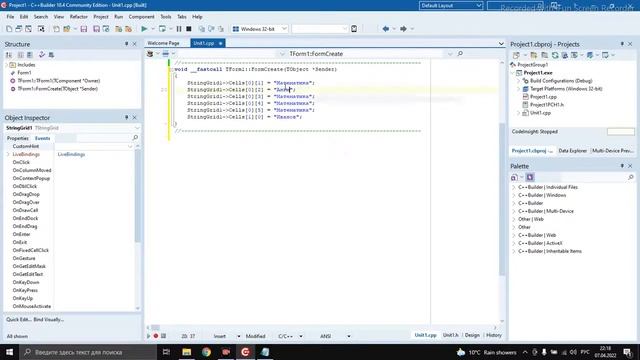The image size is (640, 360).
Task: Open Chrome from taskbar
Action: coord(206,352)
